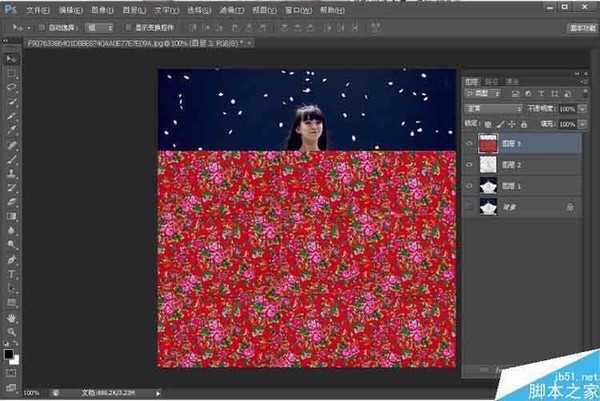The height and width of the screenshot is (401, 600).
Task: Select the Pen tool
Action: (11, 259)
